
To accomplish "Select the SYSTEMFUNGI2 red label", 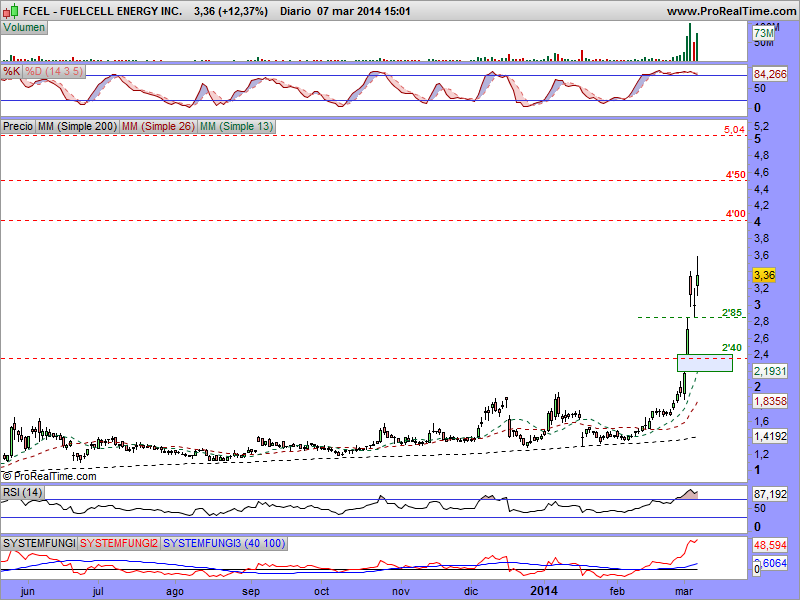I will [119, 542].
